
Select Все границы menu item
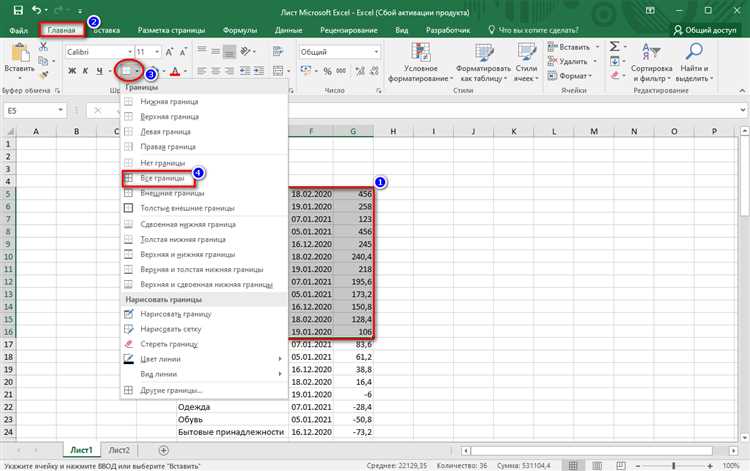coord(204,178)
